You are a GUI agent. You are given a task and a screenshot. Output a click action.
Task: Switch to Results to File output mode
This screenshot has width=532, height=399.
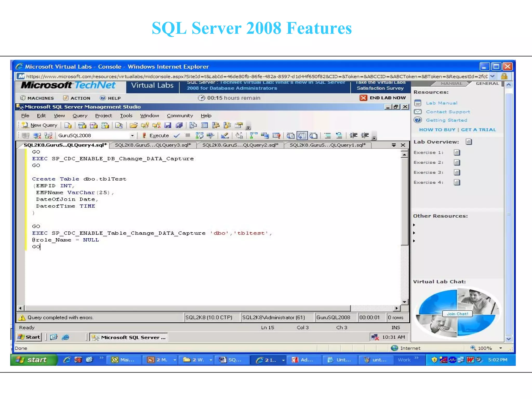pos(313,135)
